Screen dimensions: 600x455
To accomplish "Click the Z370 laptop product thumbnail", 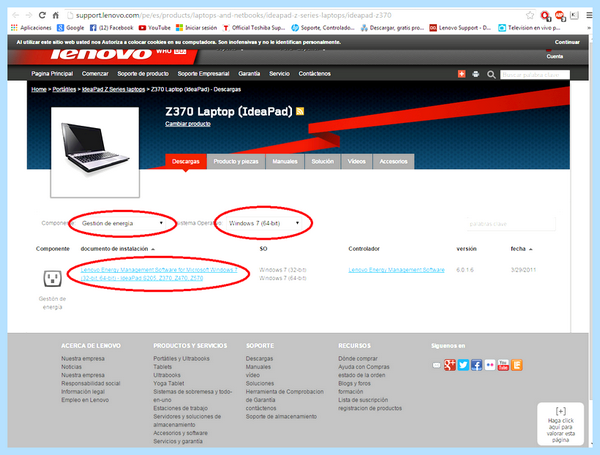I will (x=95, y=152).
